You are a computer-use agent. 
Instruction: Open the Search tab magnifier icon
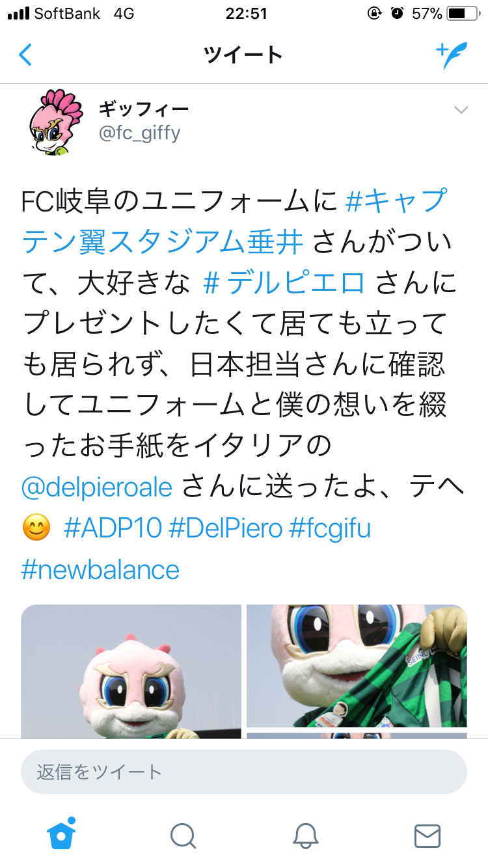click(183, 835)
